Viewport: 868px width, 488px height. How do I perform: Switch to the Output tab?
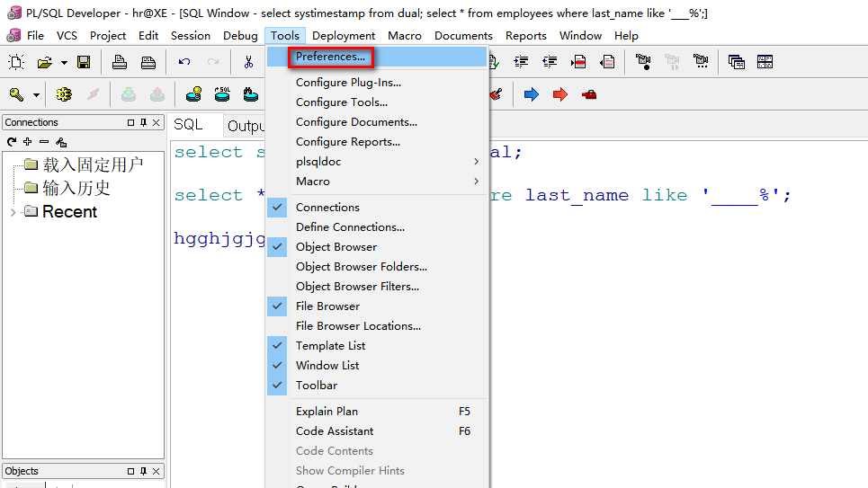coord(246,126)
